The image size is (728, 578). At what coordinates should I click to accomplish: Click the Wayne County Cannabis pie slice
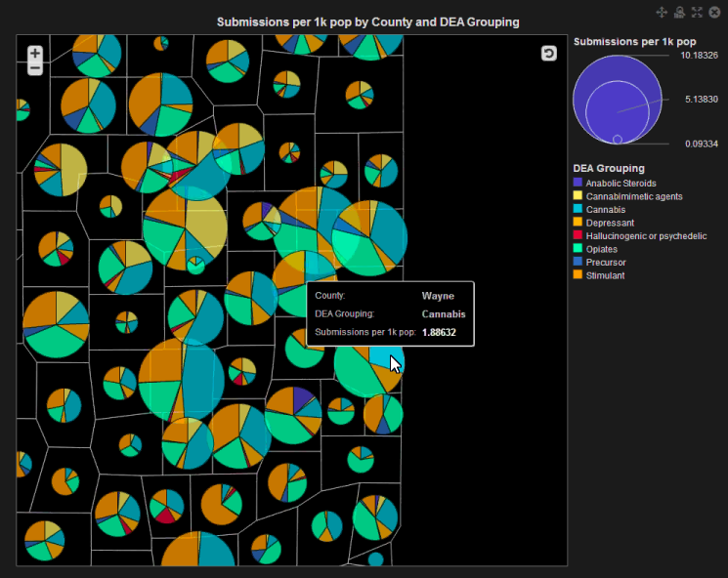coord(387,351)
